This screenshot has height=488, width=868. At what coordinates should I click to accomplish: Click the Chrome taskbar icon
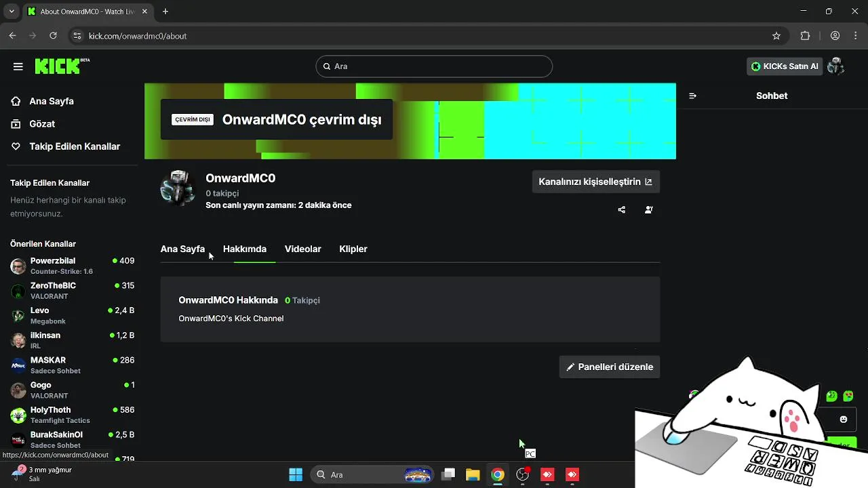[498, 474]
